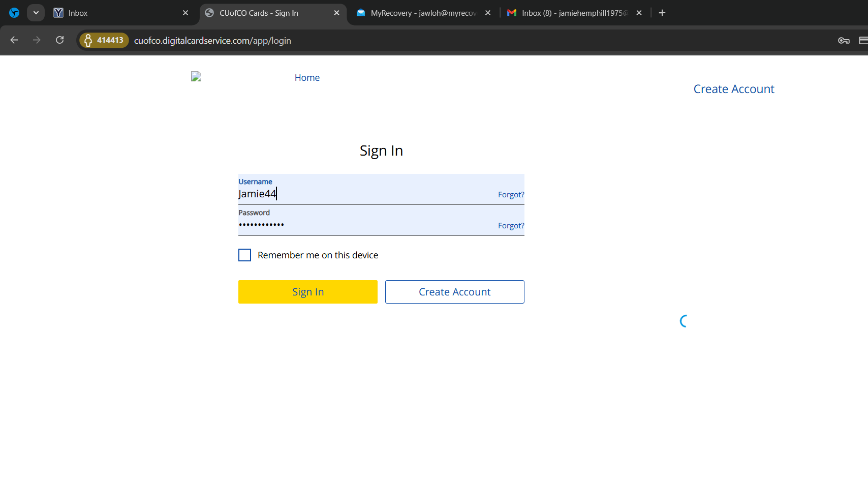Switch to the MyRecovery tab

[x=419, y=13]
